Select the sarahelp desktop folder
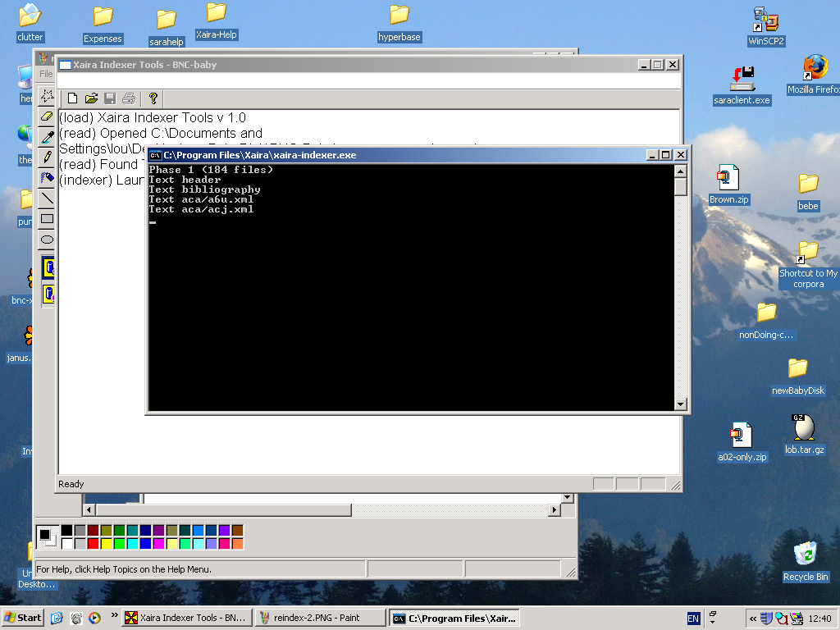 166,28
